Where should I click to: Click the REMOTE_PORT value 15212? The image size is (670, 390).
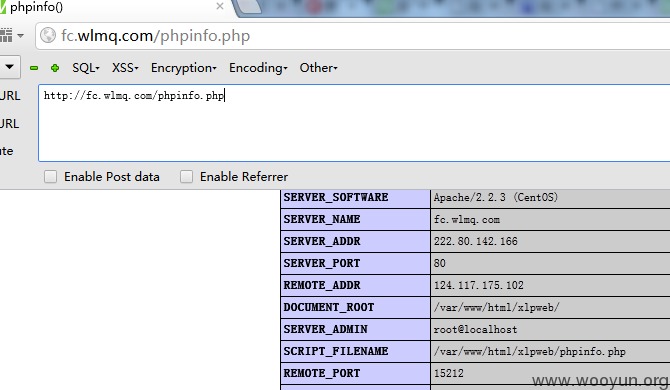pyautogui.click(x=449, y=373)
